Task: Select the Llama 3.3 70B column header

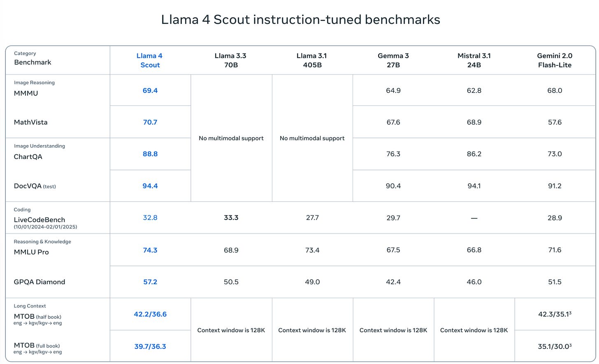Action: pos(231,60)
